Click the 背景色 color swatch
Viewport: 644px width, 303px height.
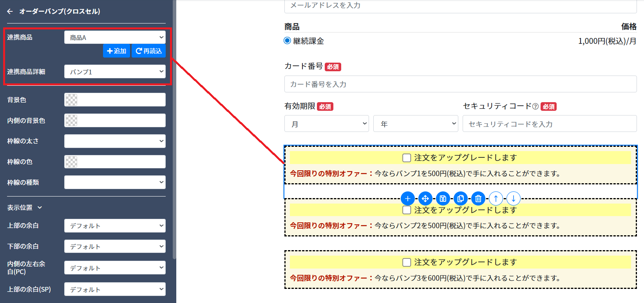pos(71,100)
